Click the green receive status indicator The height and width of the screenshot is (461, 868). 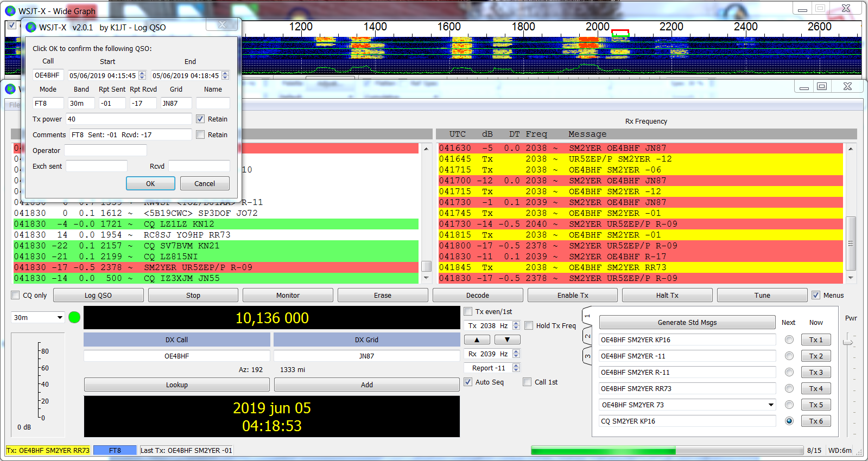point(74,317)
